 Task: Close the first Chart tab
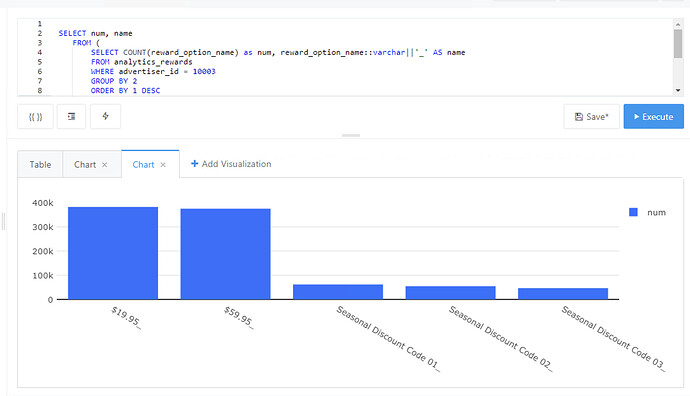[105, 165]
